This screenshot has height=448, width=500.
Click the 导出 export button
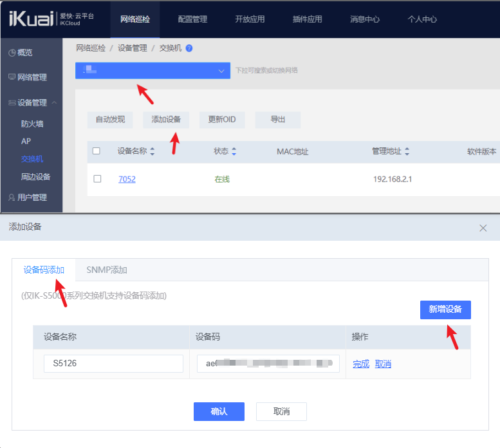[x=278, y=120]
